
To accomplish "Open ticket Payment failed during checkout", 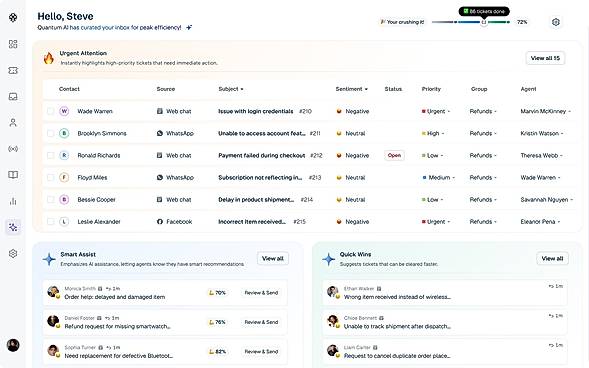I will point(261,155).
